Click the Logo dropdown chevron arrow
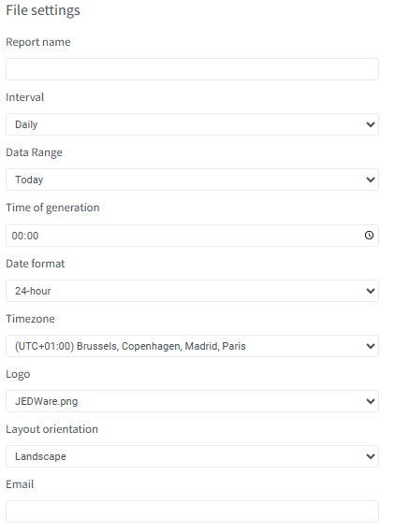This screenshot has height=532, width=395. [x=371, y=401]
